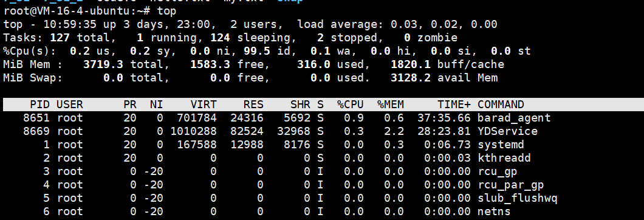The image size is (644, 220).
Task: Select the '3128.2 avail Mem' value
Action: [x=444, y=78]
